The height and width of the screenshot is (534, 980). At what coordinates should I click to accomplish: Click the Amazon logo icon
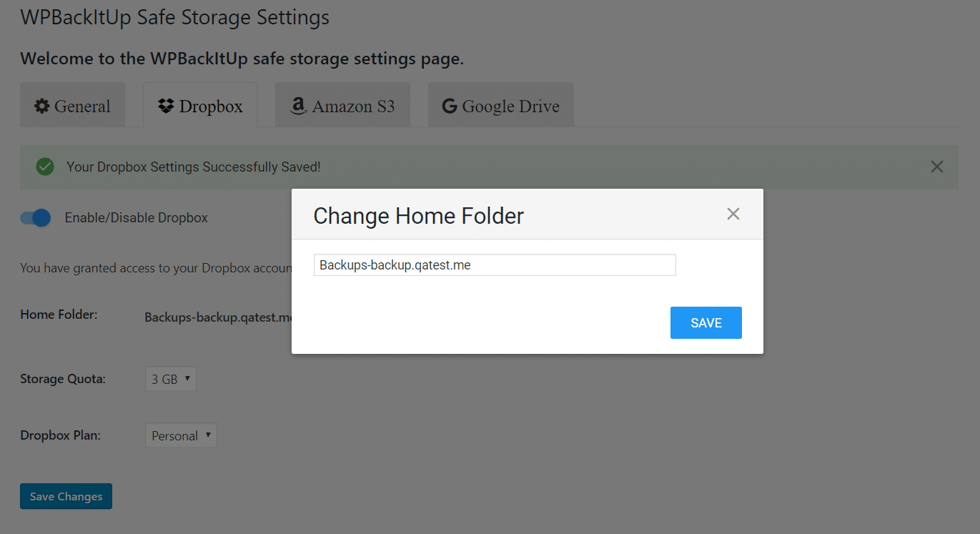coord(297,107)
